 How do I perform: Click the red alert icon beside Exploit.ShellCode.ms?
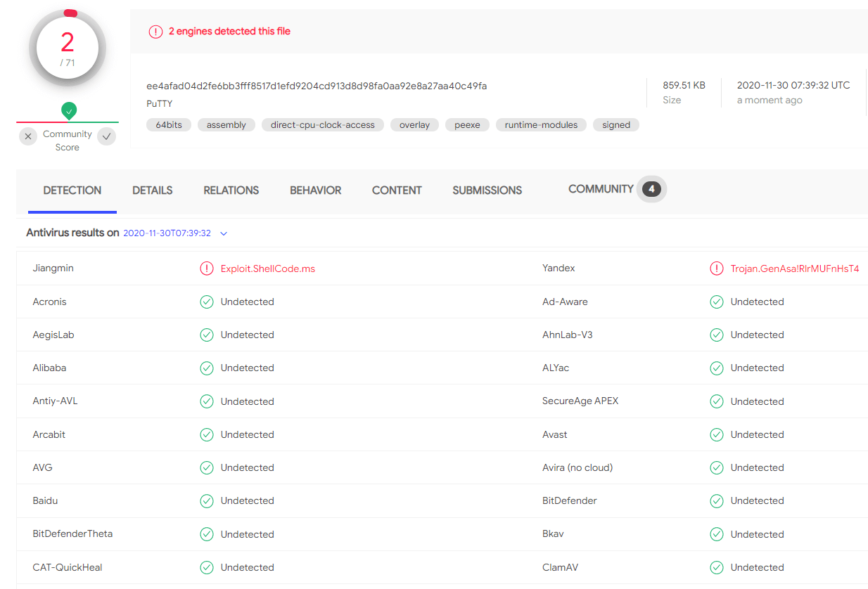click(x=207, y=268)
